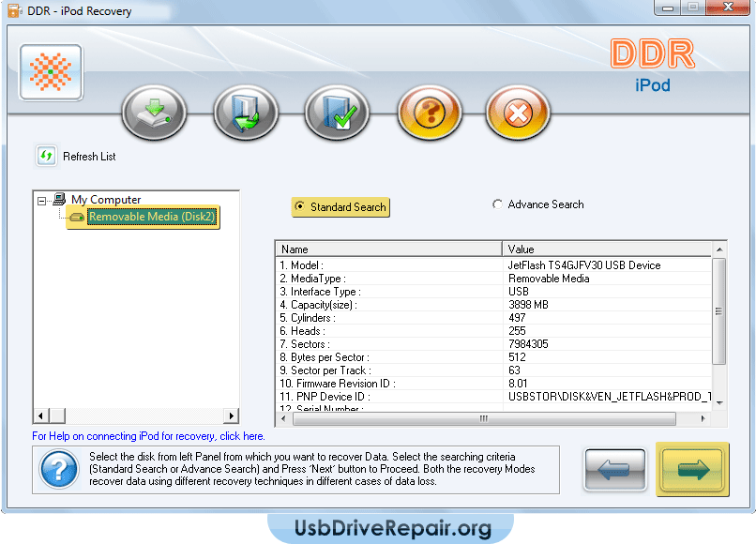Click the 'Removable Media' value cell

click(549, 279)
